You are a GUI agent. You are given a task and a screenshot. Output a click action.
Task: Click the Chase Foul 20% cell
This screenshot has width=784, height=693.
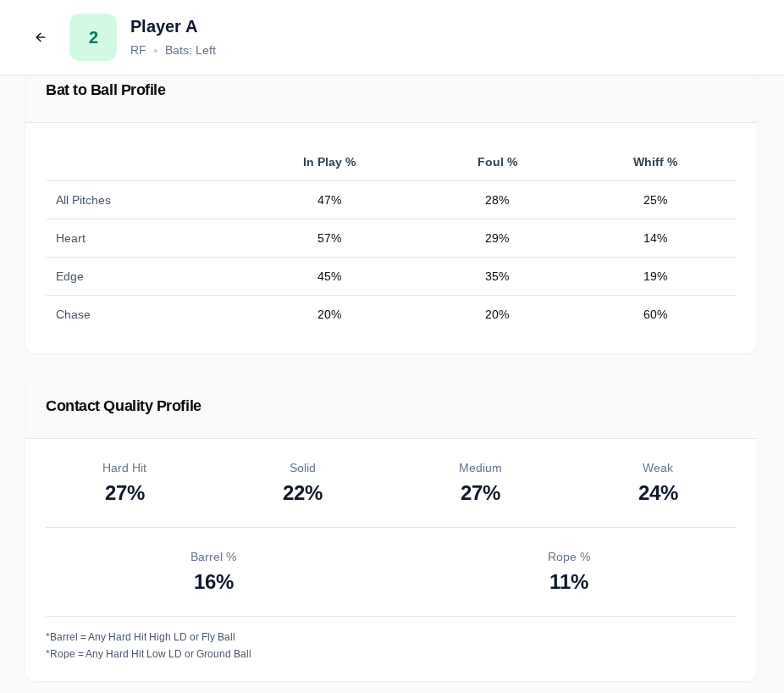[497, 314]
